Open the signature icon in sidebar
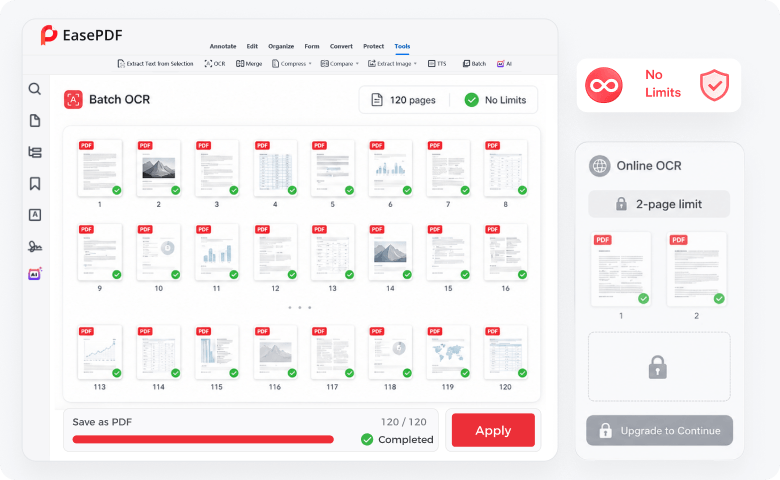 tap(35, 246)
